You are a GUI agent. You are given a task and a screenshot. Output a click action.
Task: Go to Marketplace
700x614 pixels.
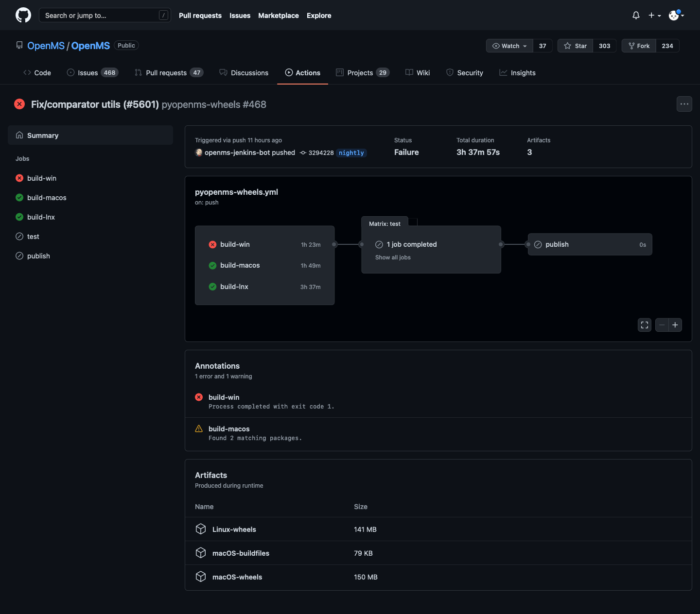279,16
